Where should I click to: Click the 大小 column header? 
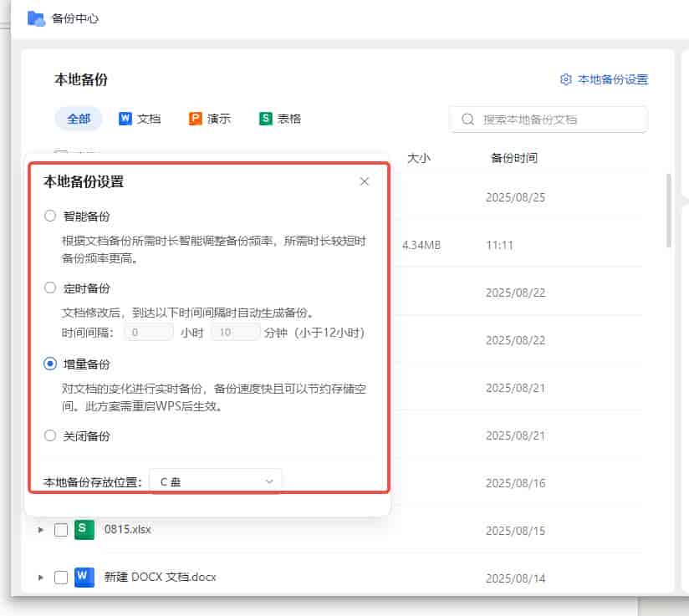[x=419, y=158]
